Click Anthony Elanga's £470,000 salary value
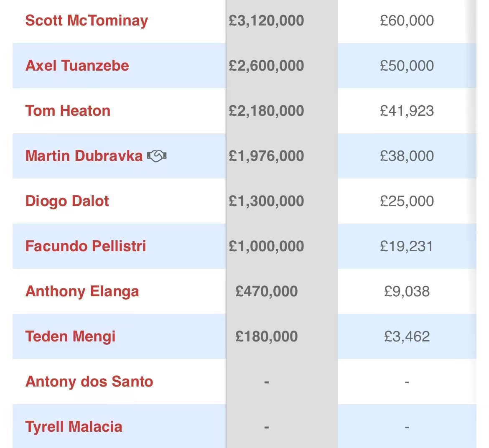 click(x=266, y=291)
